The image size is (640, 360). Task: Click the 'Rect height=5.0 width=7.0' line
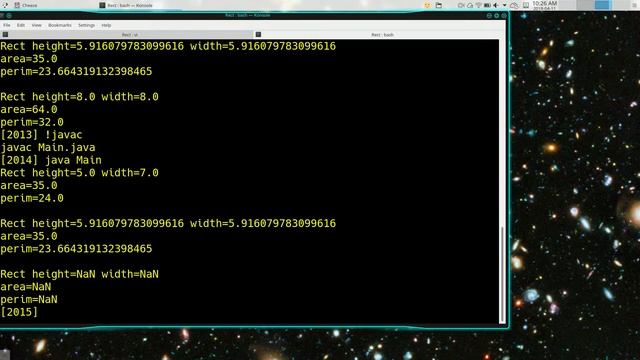(80, 173)
